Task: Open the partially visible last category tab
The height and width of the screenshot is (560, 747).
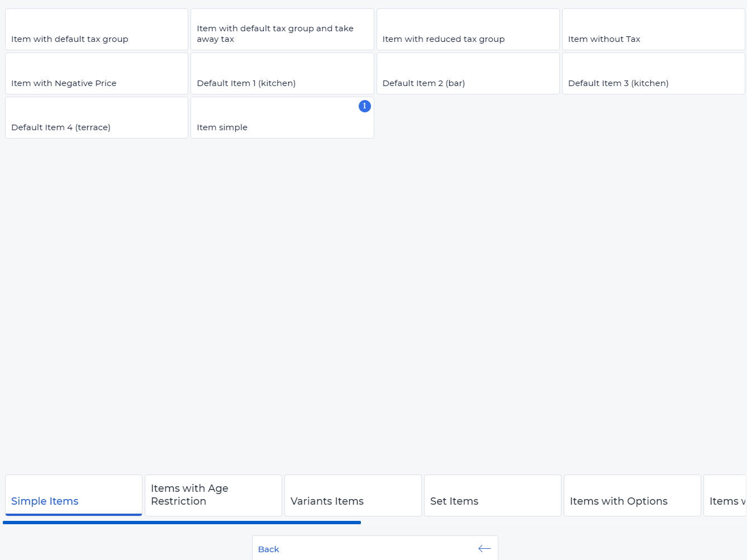Action: coord(725,496)
